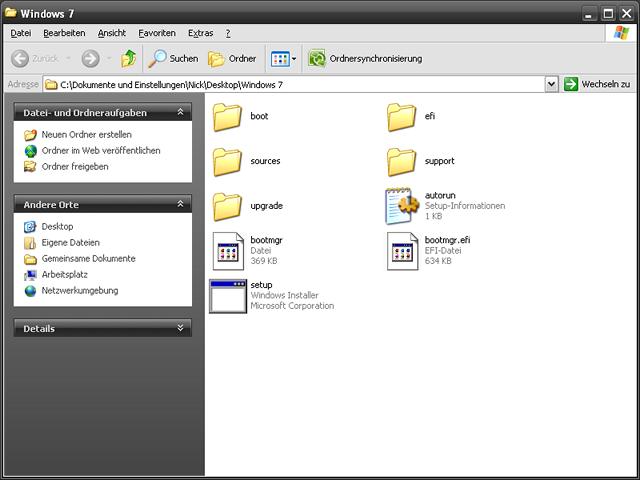Expand the Details panel
The image size is (640, 480).
click(180, 328)
